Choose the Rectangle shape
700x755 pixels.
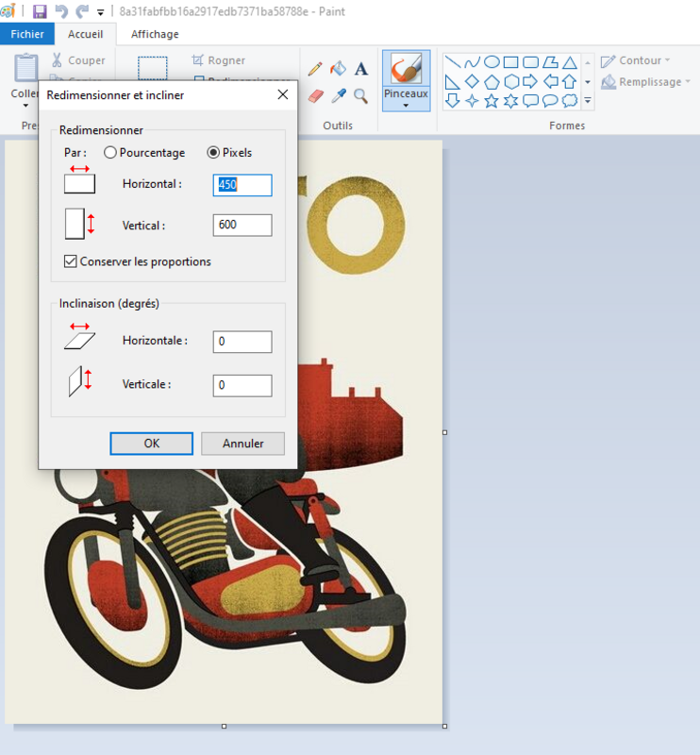[x=510, y=61]
